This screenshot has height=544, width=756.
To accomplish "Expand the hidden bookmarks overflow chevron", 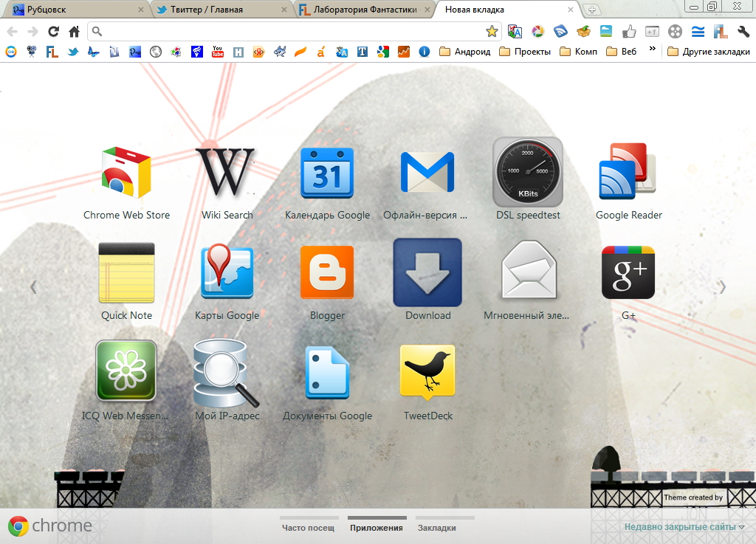I will [652, 51].
